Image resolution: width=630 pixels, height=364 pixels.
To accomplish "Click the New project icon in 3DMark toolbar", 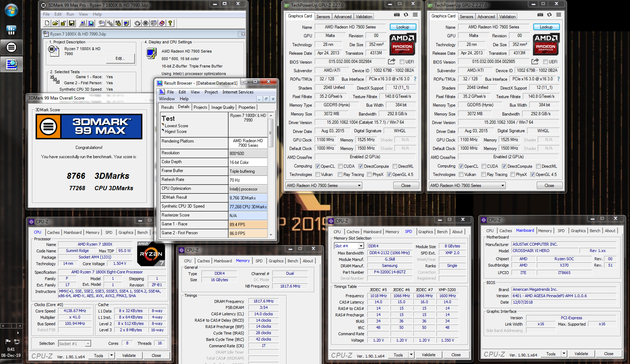I will 47,23.
